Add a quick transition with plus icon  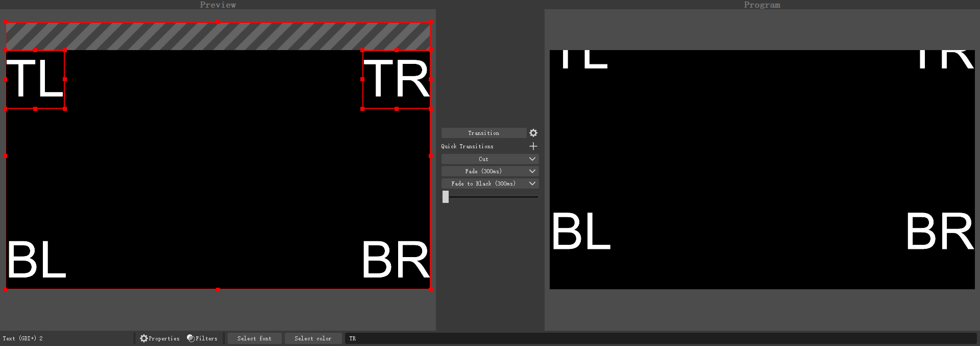(x=533, y=146)
